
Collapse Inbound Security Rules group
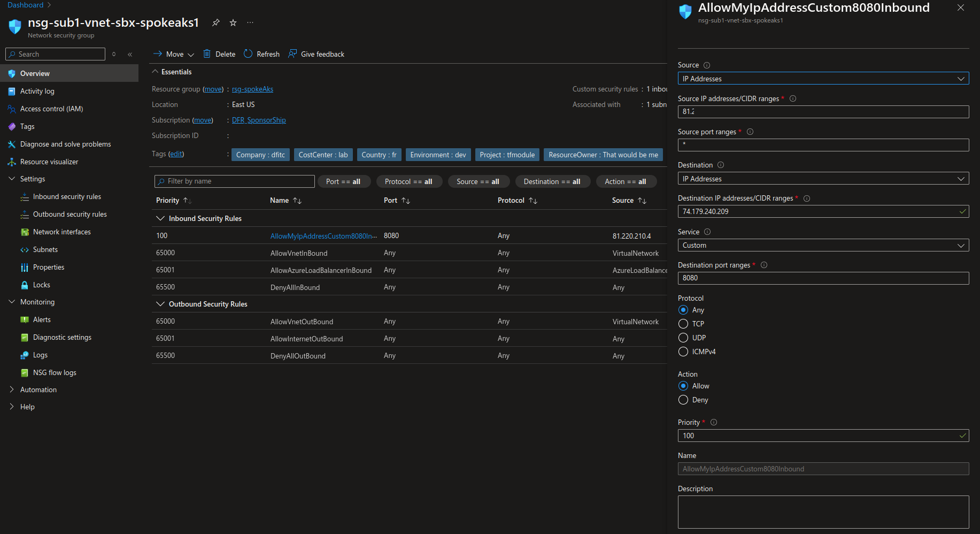click(160, 218)
